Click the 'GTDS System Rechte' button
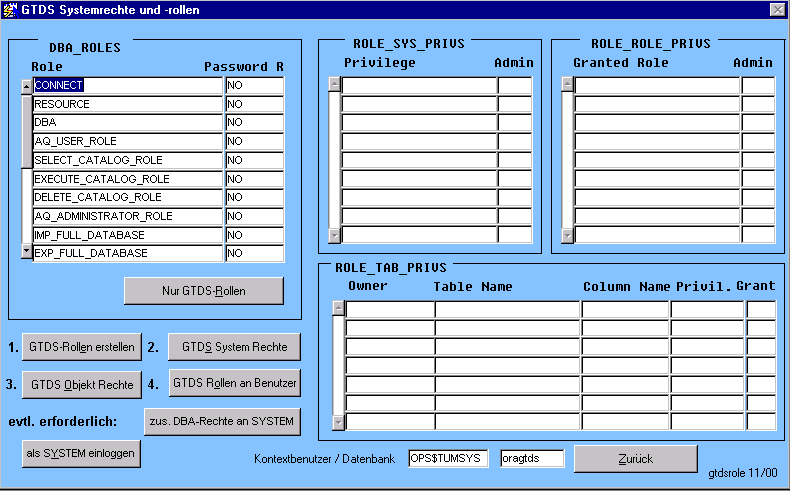The image size is (790, 491). (234, 347)
